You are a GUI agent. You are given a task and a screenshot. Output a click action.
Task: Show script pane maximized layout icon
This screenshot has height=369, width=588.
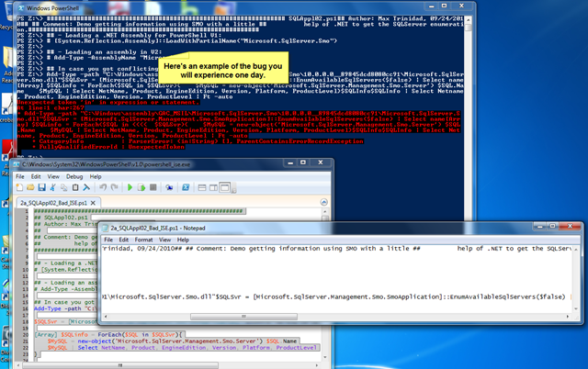[x=224, y=187]
